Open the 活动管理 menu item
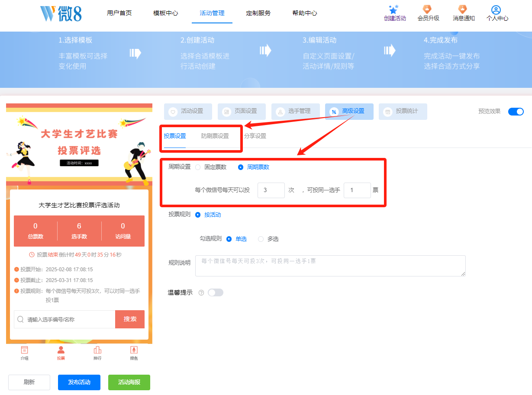This screenshot has width=532, height=395. click(x=212, y=13)
